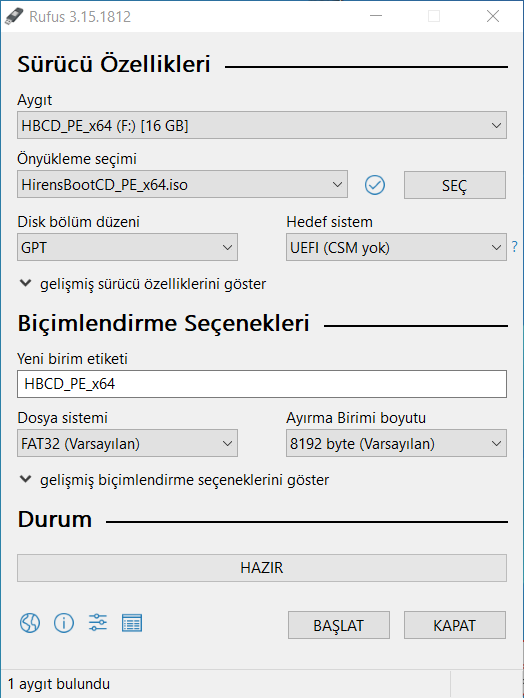Click the KAPAT button
Viewport: 524px width, 698px height.
[455, 625]
